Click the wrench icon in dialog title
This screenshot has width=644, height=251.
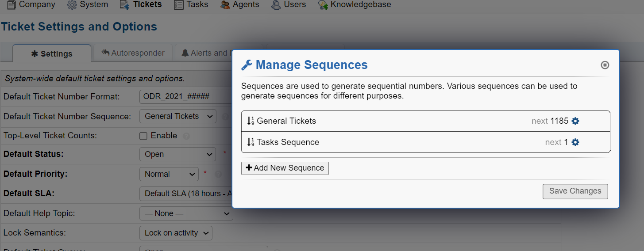247,65
